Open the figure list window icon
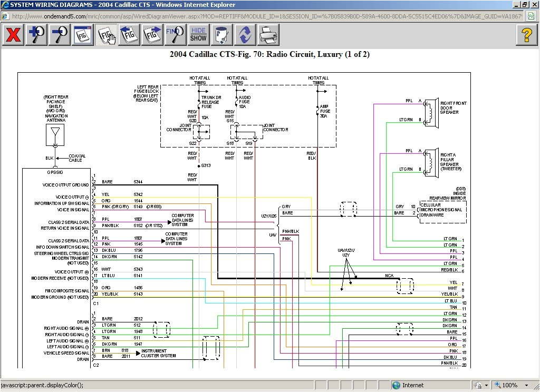This screenshot has height=392, width=540. point(83,35)
